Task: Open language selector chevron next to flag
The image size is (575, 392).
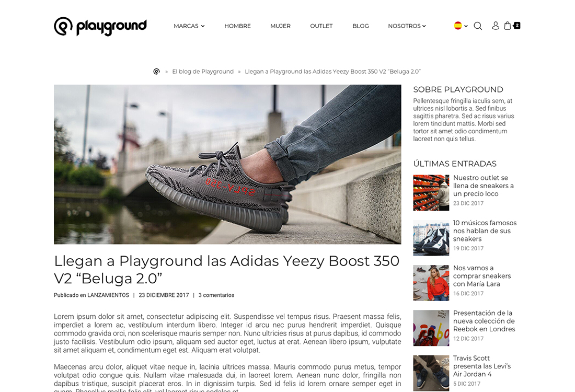Action: tap(466, 26)
